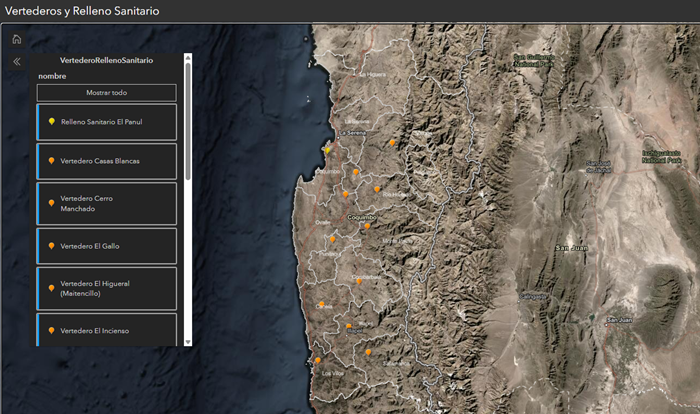
Task: Click orange map marker near Los Vilos
Action: point(318,360)
